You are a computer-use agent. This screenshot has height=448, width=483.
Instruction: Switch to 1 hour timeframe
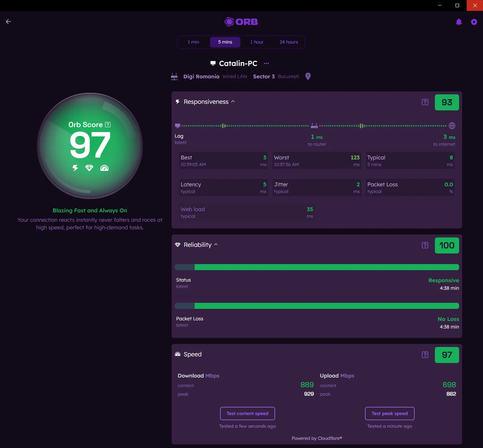257,42
